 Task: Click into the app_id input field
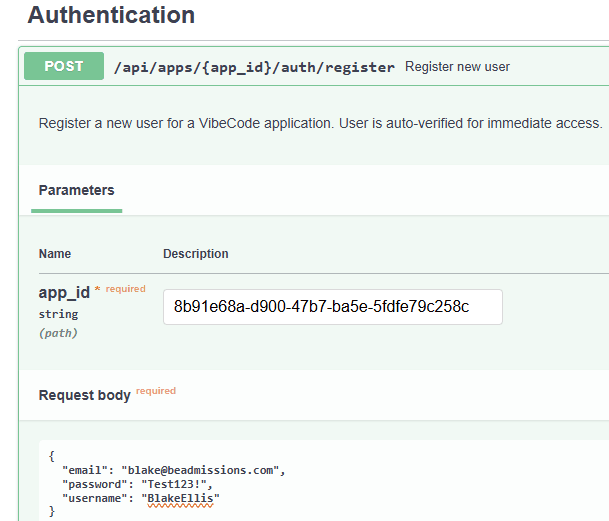click(x=332, y=307)
